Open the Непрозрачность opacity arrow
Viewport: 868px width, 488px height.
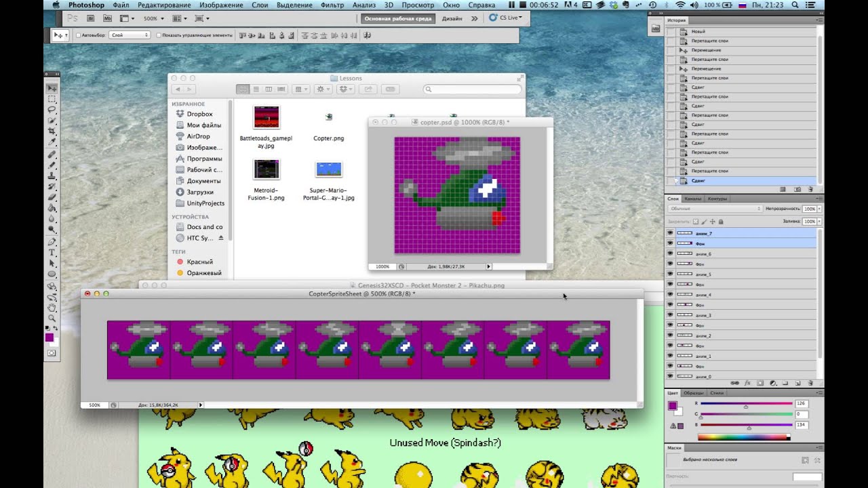pos(819,209)
